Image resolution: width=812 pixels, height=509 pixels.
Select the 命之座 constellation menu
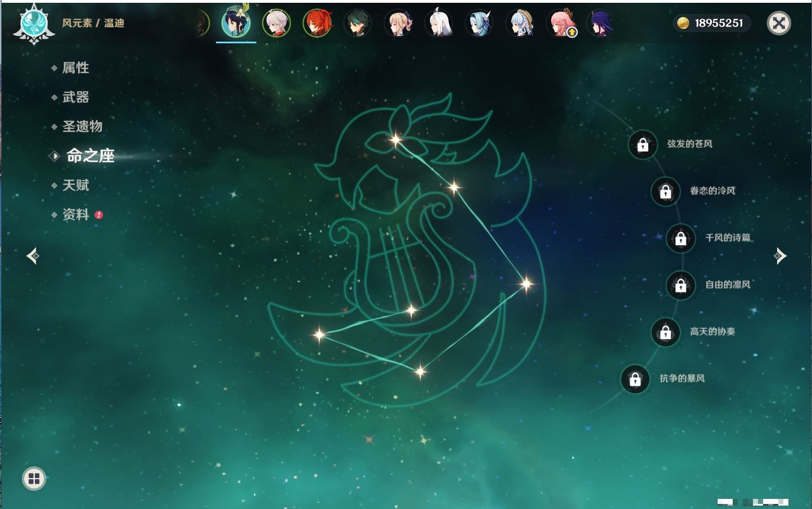tap(90, 156)
